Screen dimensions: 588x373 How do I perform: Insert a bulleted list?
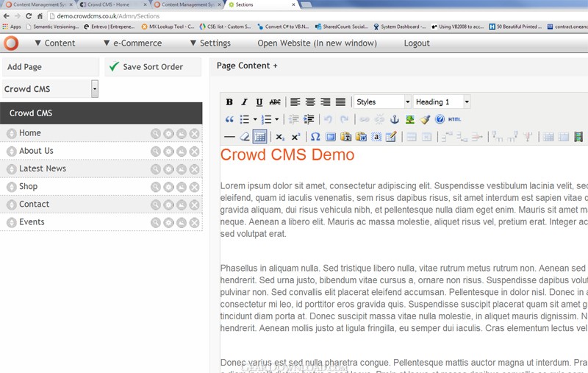tap(245, 119)
